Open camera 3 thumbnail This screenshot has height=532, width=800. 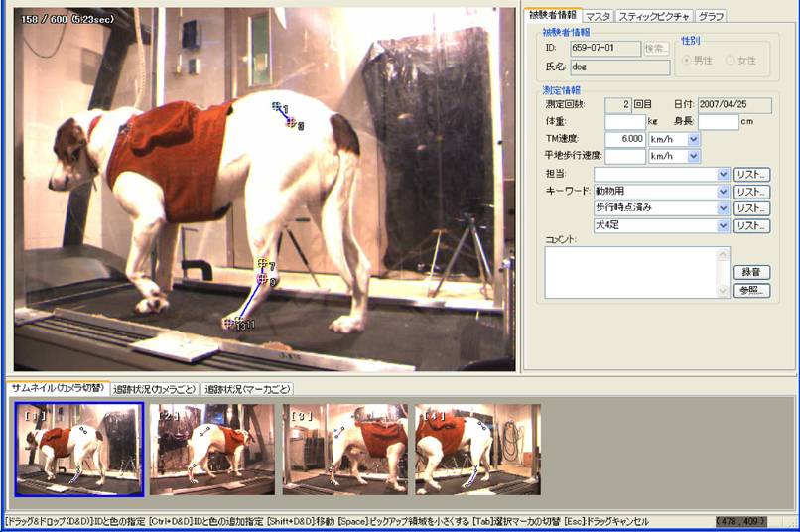344,449
